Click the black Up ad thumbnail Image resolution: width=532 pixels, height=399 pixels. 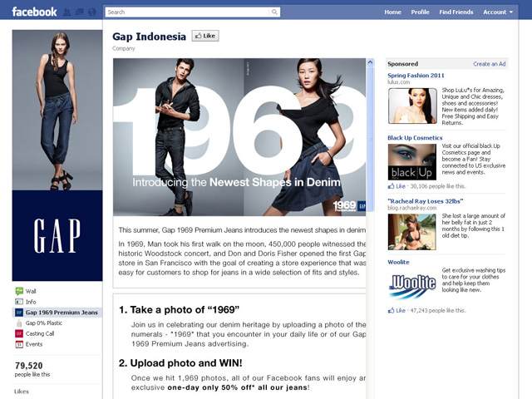[x=412, y=162]
